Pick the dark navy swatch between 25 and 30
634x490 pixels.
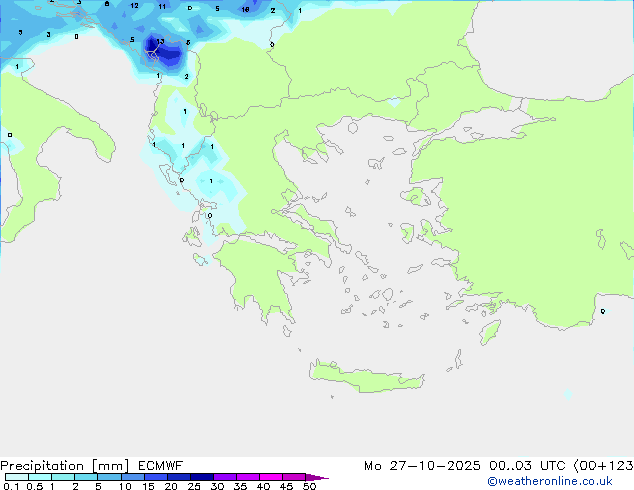[x=202, y=477]
